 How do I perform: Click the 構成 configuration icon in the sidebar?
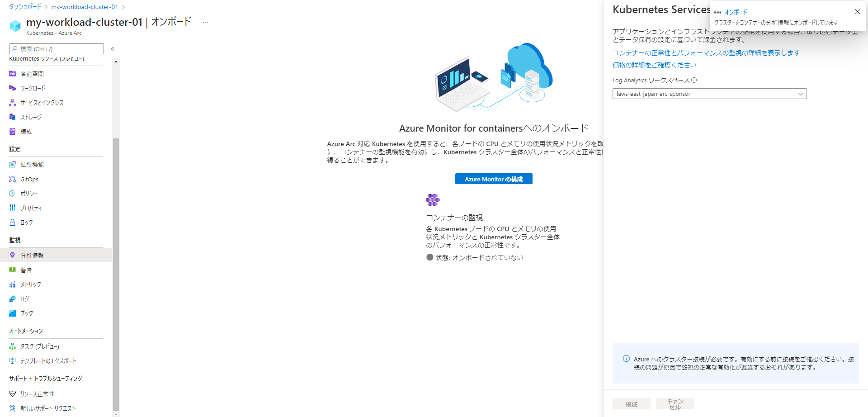13,132
